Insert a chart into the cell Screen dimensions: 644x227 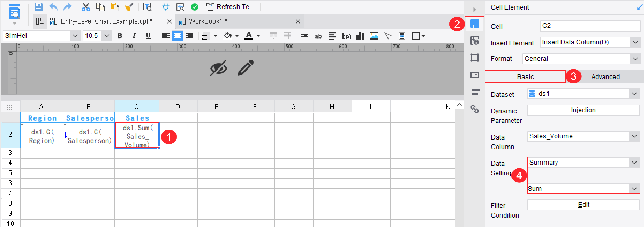point(360,36)
